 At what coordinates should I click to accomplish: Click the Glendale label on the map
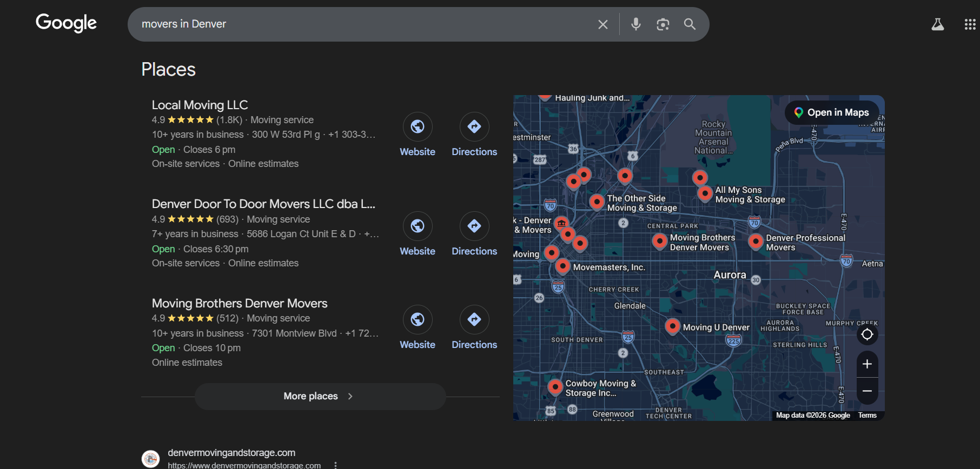tap(630, 306)
